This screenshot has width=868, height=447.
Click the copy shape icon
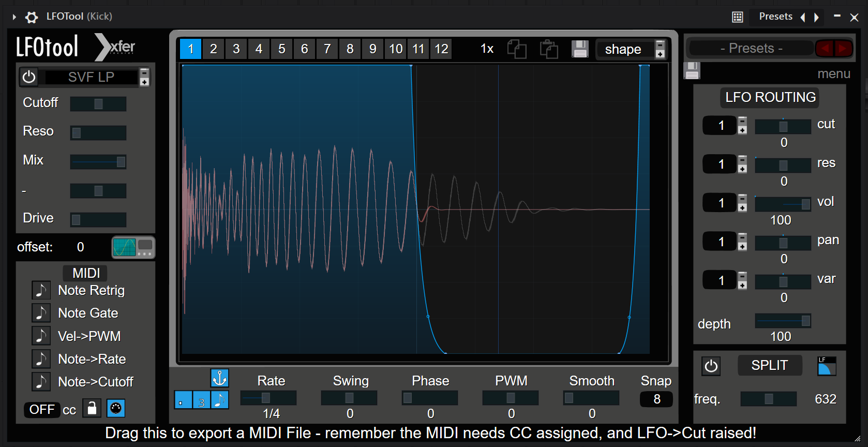tap(517, 49)
